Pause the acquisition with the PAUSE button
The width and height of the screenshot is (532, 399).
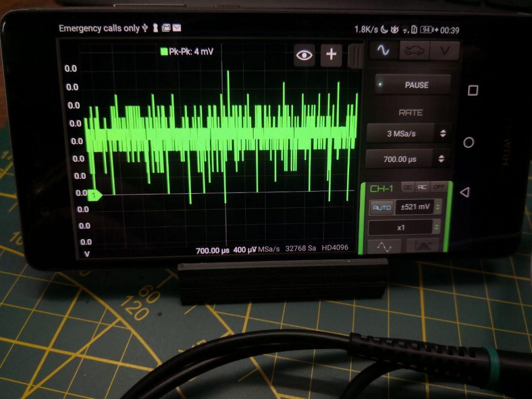coord(413,85)
